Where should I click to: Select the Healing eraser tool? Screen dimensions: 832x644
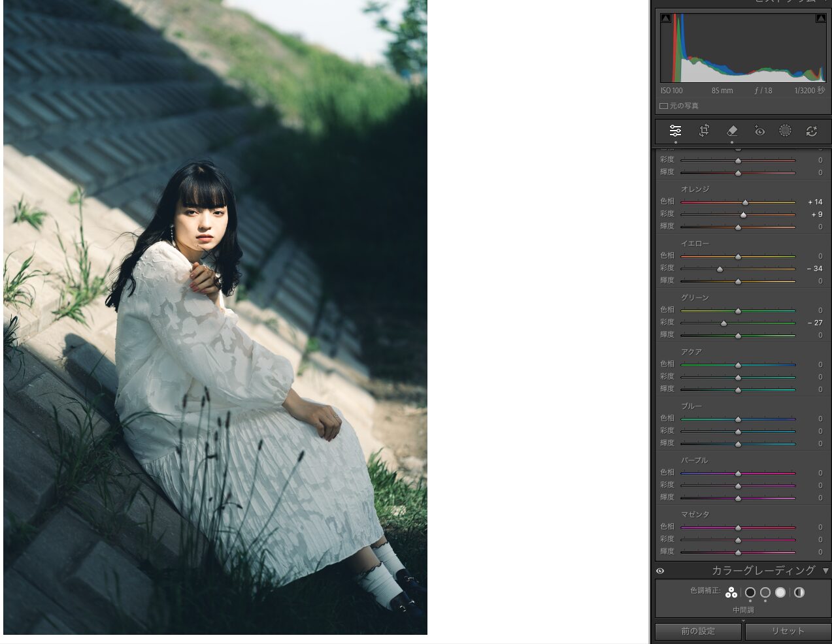(x=732, y=131)
